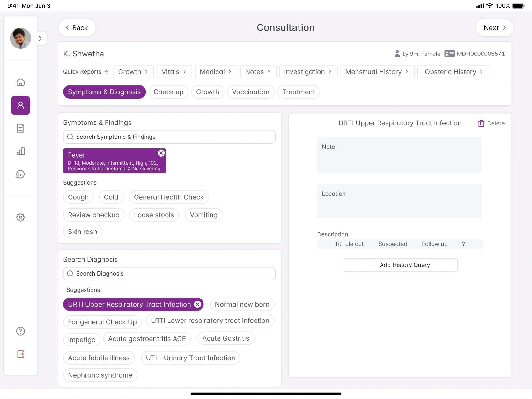The image size is (532, 399).
Task: Open the documents icon in sidebar
Action: pos(20,128)
